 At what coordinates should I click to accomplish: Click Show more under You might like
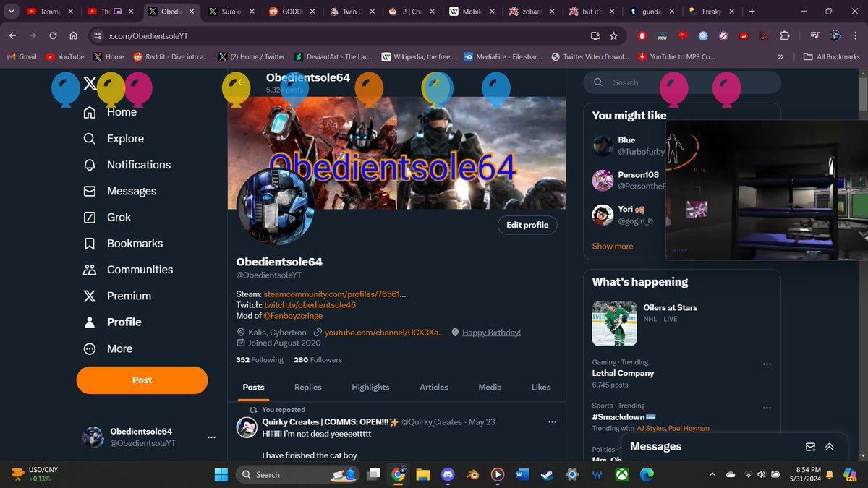tap(613, 247)
